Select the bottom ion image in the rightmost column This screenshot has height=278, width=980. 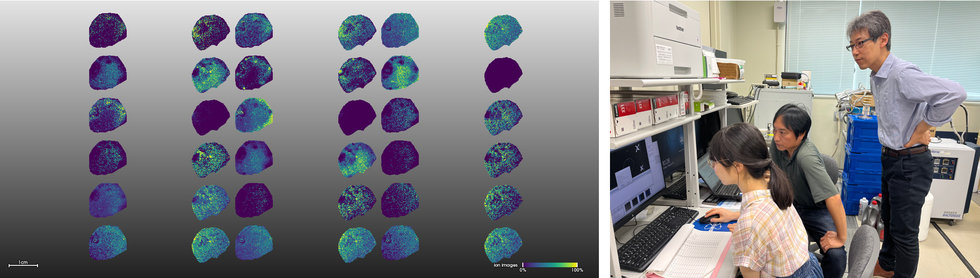[503, 244]
